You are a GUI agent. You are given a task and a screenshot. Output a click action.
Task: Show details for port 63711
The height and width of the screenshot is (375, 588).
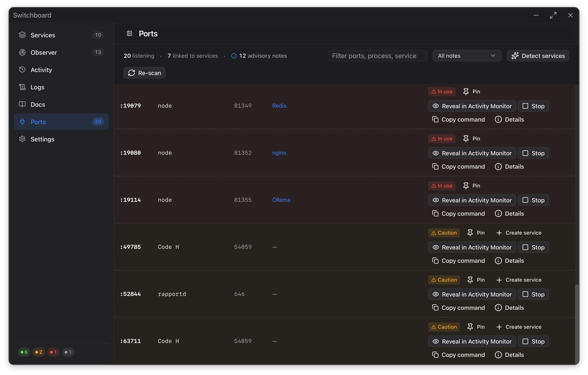point(509,355)
